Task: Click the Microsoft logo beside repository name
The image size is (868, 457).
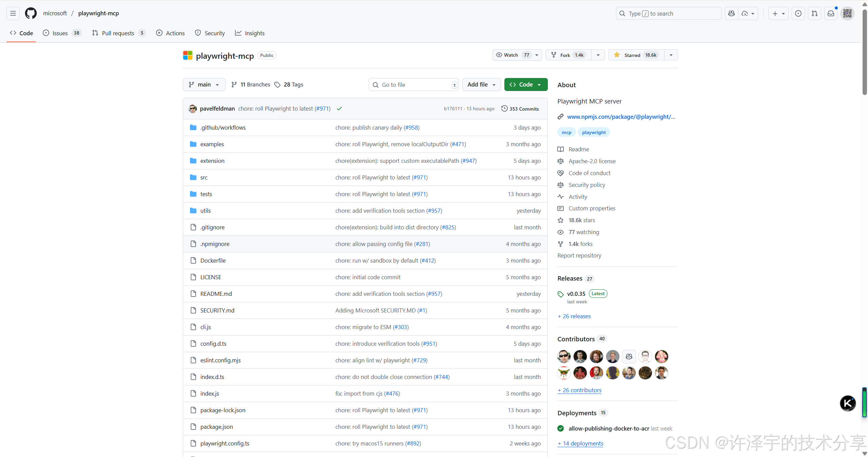Action: [x=188, y=55]
